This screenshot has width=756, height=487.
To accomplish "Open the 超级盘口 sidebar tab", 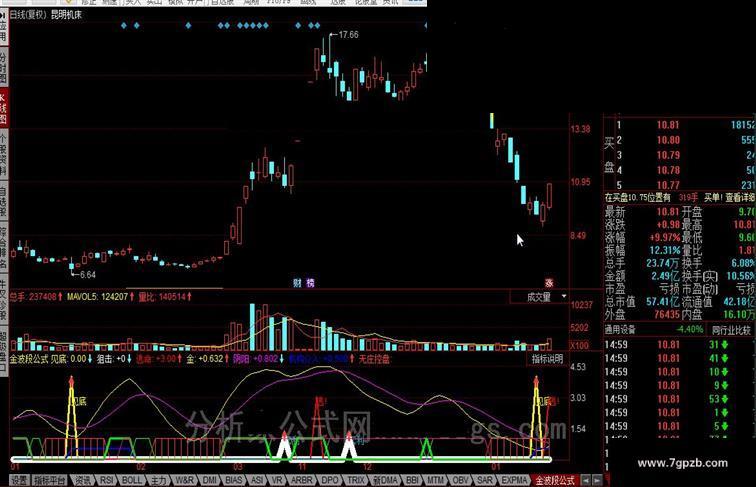I will tap(4, 351).
